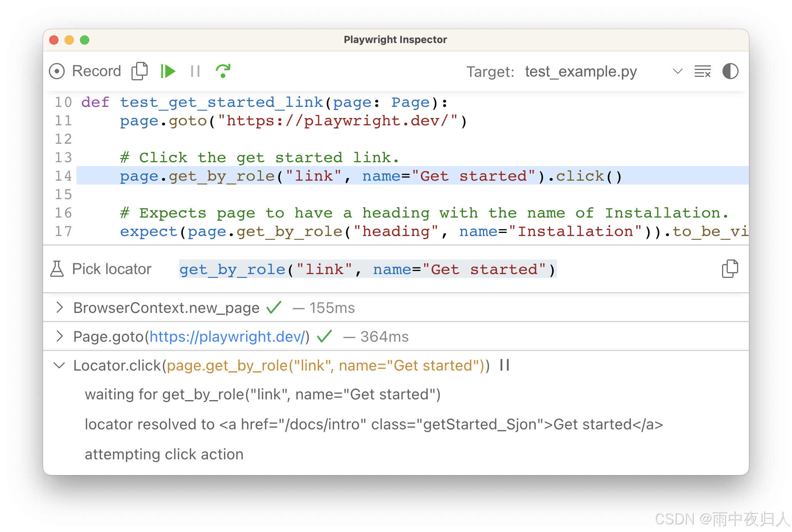Click line number 12 in gutter
This screenshot has height=532, width=792.
click(63, 139)
